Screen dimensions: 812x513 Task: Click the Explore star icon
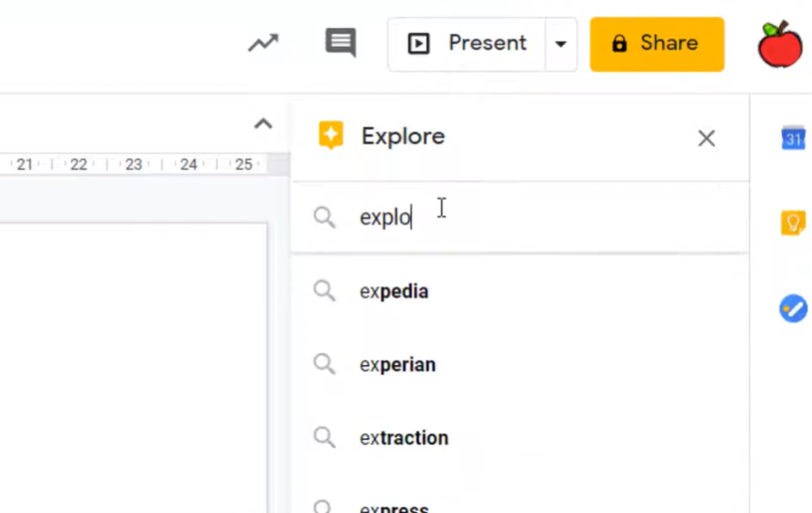330,136
